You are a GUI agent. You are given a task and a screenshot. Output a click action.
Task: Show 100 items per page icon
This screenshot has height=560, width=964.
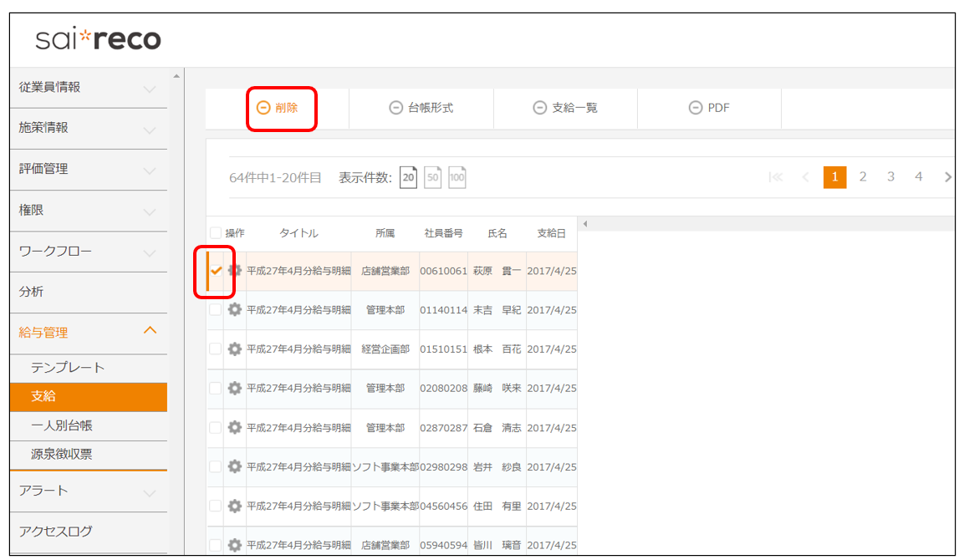click(456, 177)
